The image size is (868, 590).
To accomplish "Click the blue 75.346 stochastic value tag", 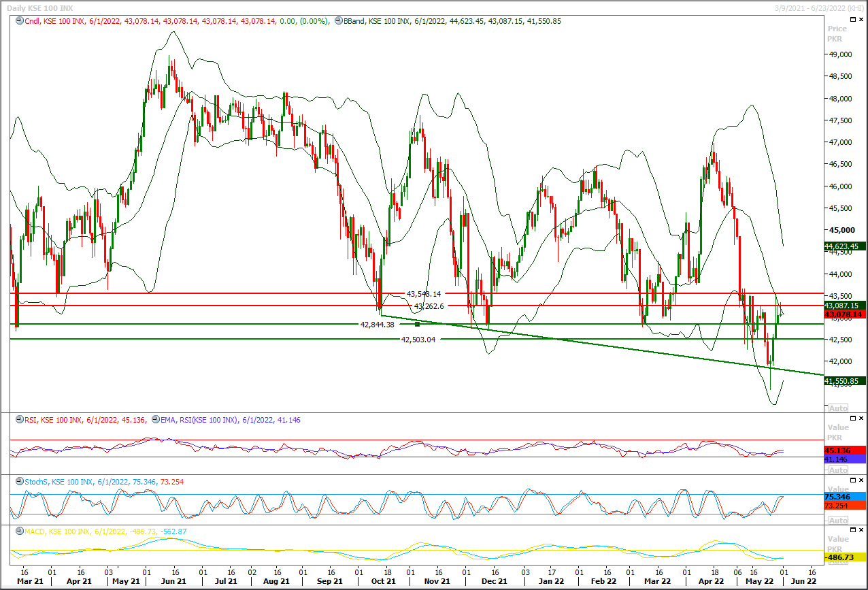I will [x=844, y=497].
